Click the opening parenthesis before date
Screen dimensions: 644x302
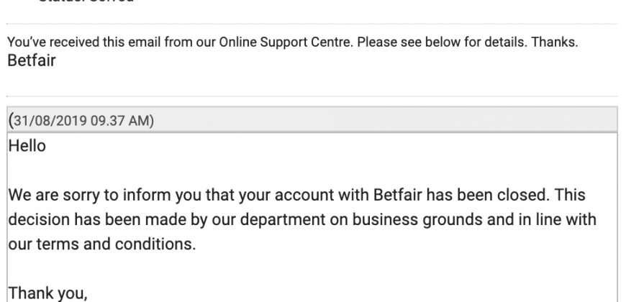(11, 121)
